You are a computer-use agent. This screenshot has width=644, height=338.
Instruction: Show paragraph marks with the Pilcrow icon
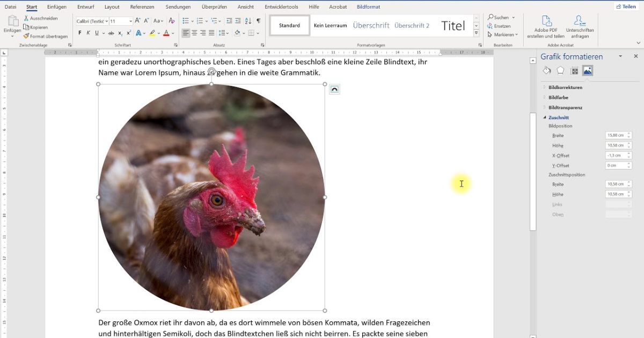[x=258, y=21]
